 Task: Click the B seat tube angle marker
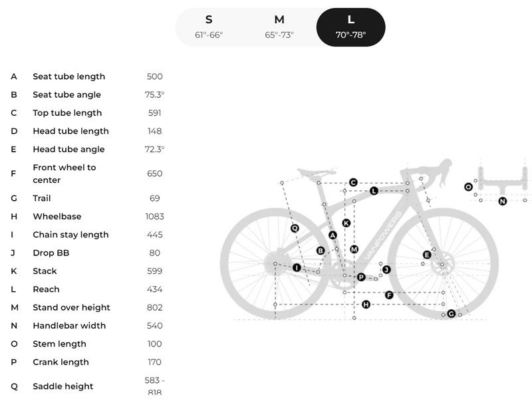[x=321, y=251]
